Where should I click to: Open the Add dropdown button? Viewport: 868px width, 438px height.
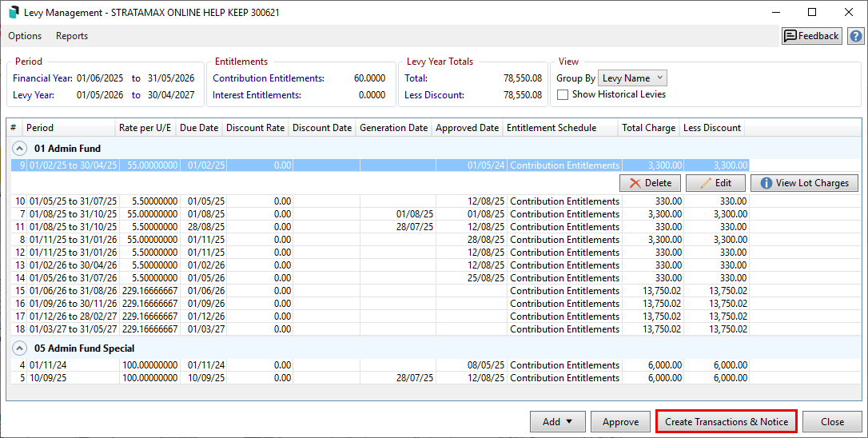coord(557,422)
